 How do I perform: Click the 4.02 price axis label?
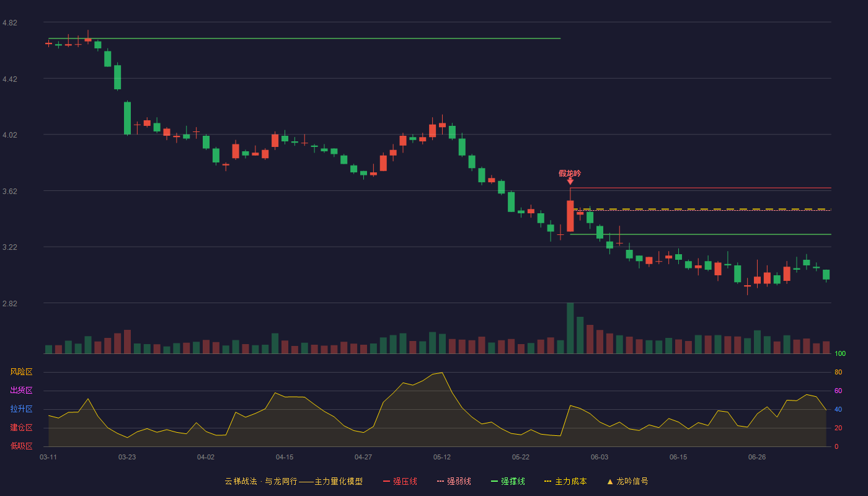[x=10, y=135]
